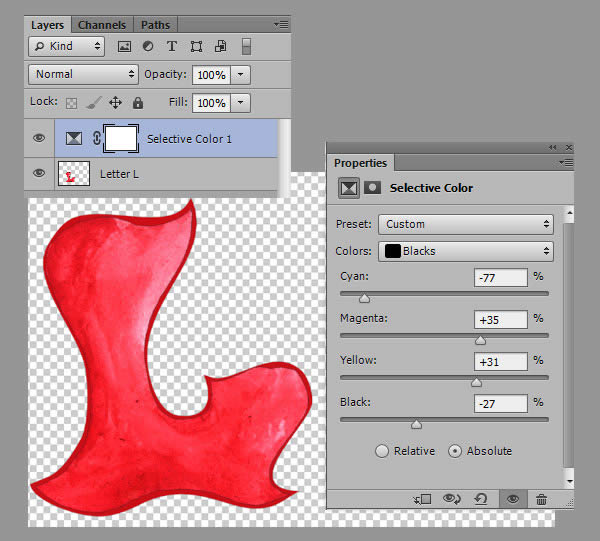Switch to the Paths tab
Viewport: 600px width, 541px height.
pos(155,24)
